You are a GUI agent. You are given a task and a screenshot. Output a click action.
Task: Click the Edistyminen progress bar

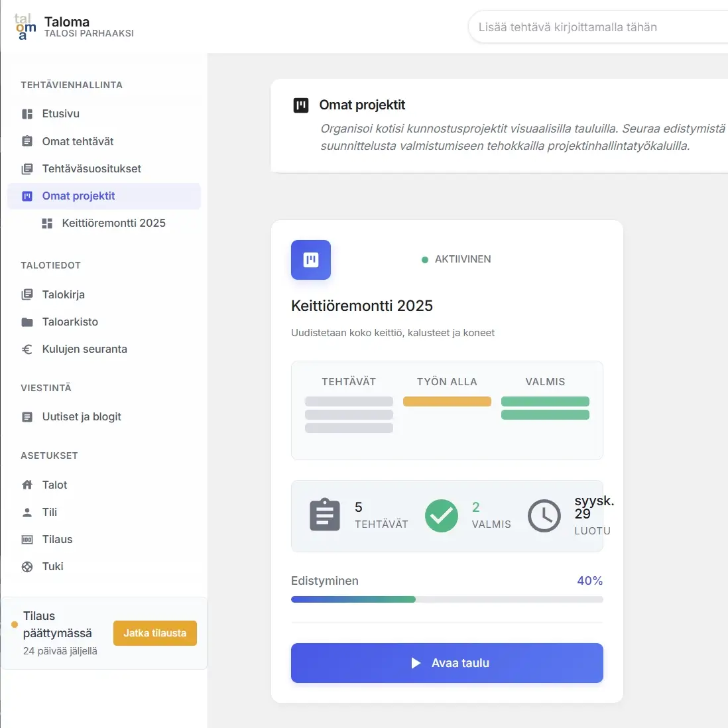click(x=447, y=599)
